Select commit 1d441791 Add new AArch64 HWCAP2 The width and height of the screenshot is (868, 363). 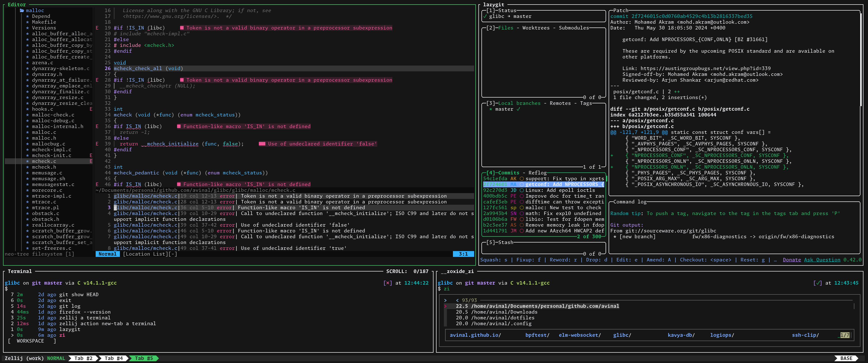[544, 231]
